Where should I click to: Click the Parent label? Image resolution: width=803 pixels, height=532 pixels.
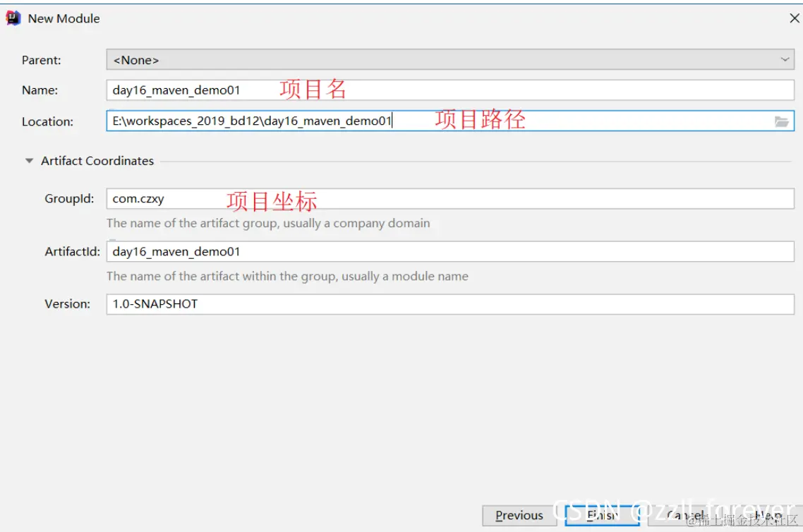42,61
